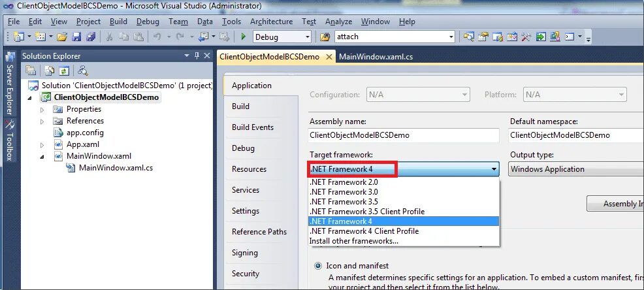Click the Redo arrow icon
This screenshot has height=290, width=644.
coord(180,37)
